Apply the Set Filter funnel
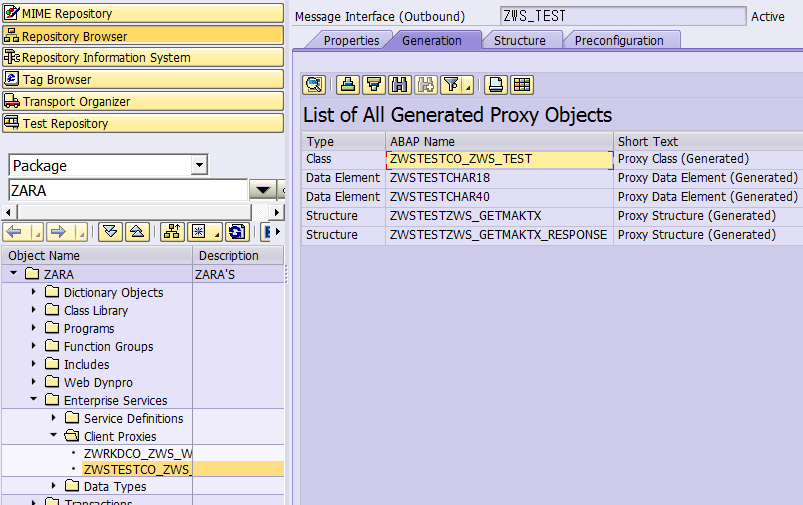This screenshot has height=505, width=803. pyautogui.click(x=451, y=85)
